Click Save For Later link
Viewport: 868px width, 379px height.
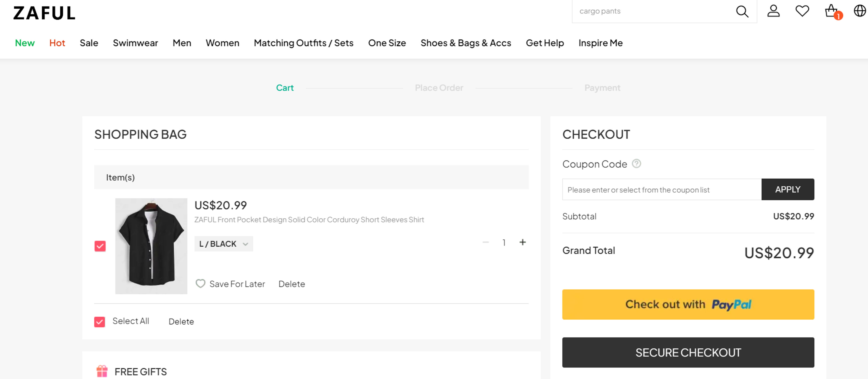[x=237, y=284]
